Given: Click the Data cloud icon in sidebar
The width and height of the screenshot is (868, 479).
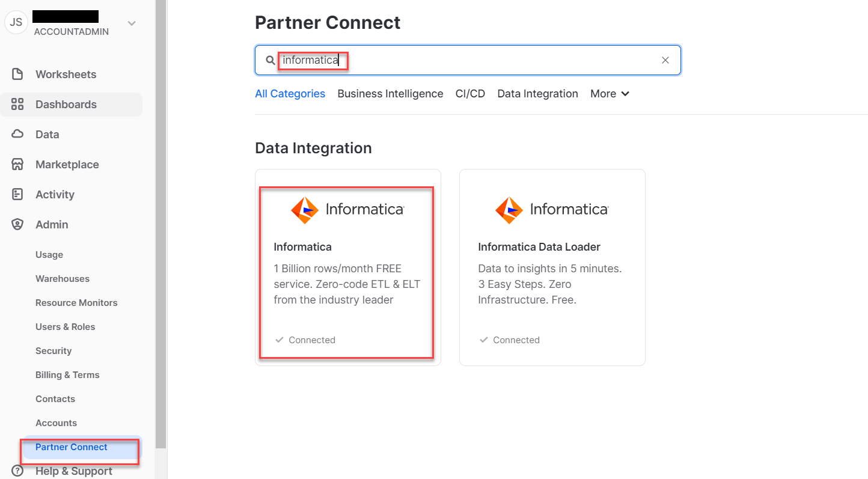Looking at the screenshot, I should [18, 134].
